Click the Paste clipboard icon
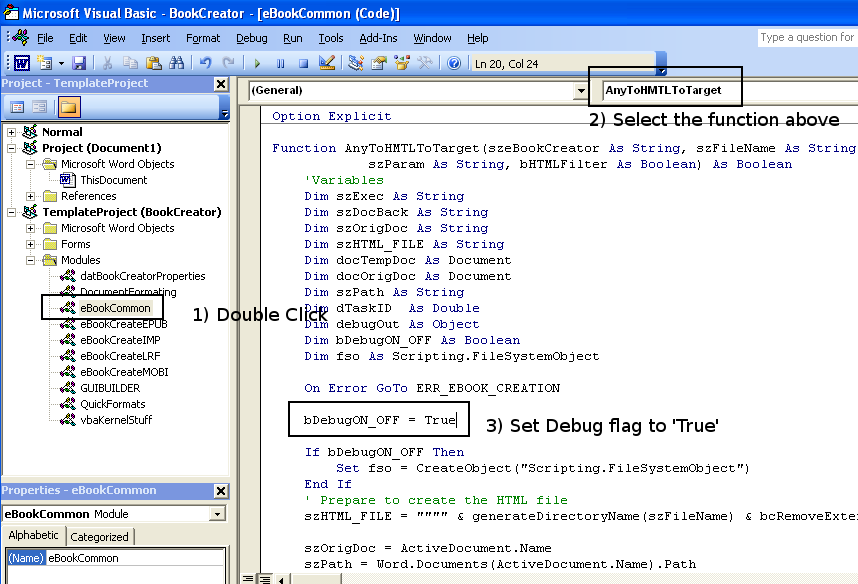858x584 pixels. 154,63
